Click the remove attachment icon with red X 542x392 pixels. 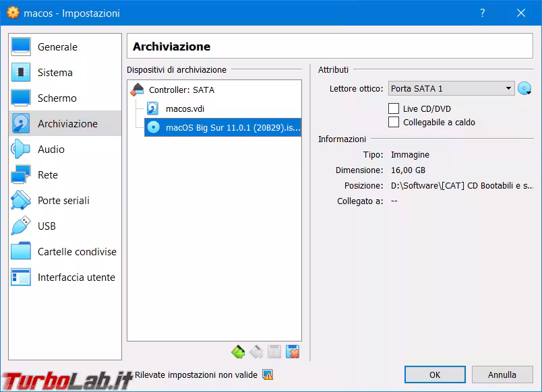point(293,352)
